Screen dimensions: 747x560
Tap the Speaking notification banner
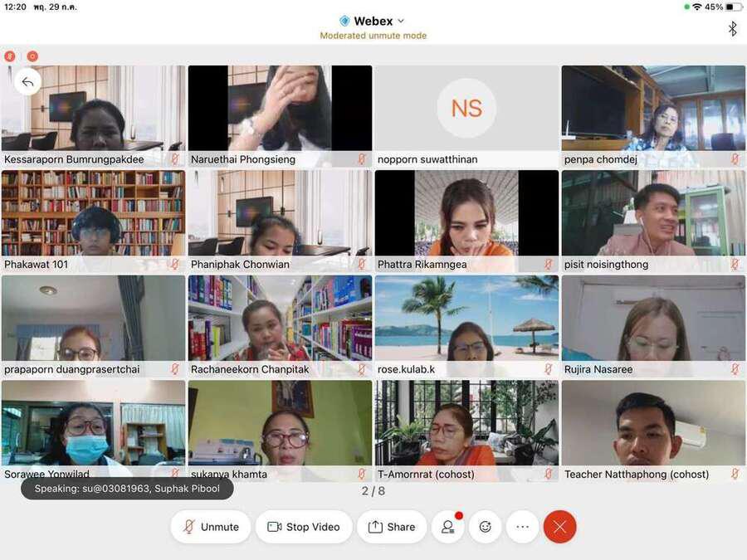(x=127, y=489)
